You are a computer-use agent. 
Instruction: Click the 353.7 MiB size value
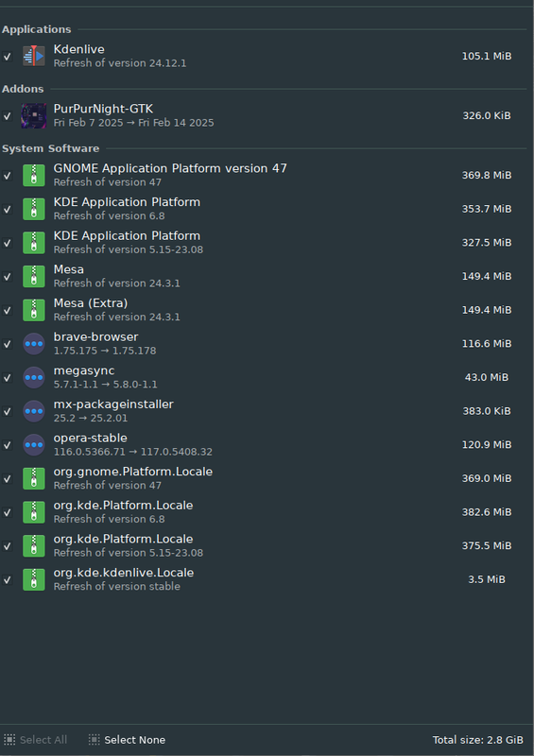pyautogui.click(x=487, y=209)
